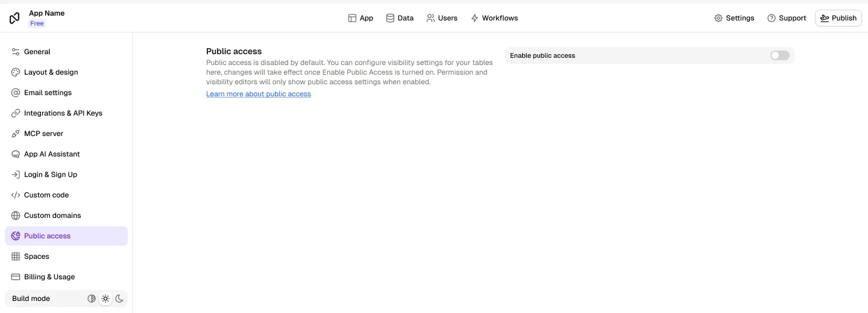Go to Spaces settings

coord(66,256)
